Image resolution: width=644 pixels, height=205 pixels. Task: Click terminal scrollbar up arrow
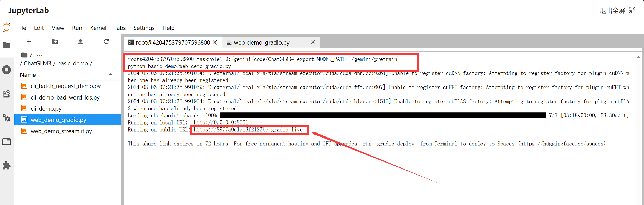pyautogui.click(x=638, y=57)
